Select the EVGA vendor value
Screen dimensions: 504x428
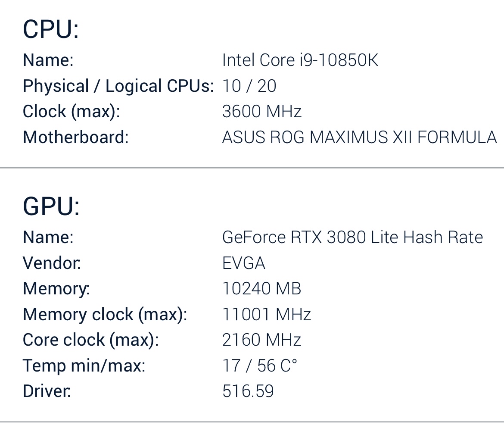click(x=244, y=263)
